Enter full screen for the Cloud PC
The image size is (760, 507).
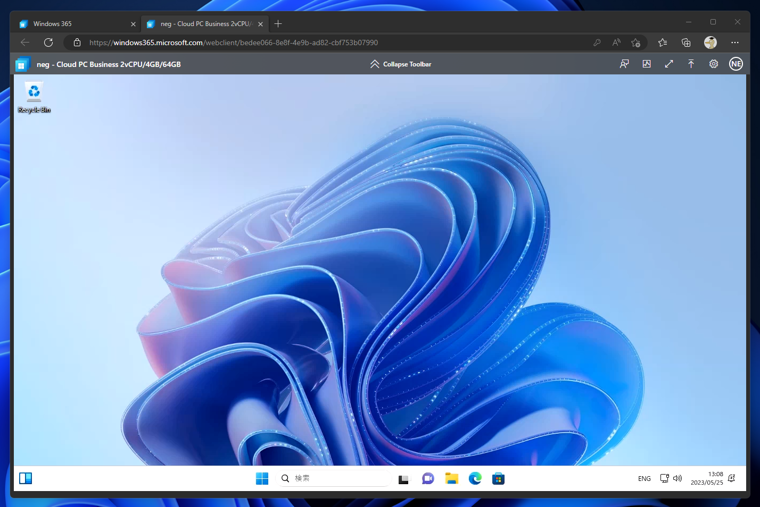click(669, 64)
